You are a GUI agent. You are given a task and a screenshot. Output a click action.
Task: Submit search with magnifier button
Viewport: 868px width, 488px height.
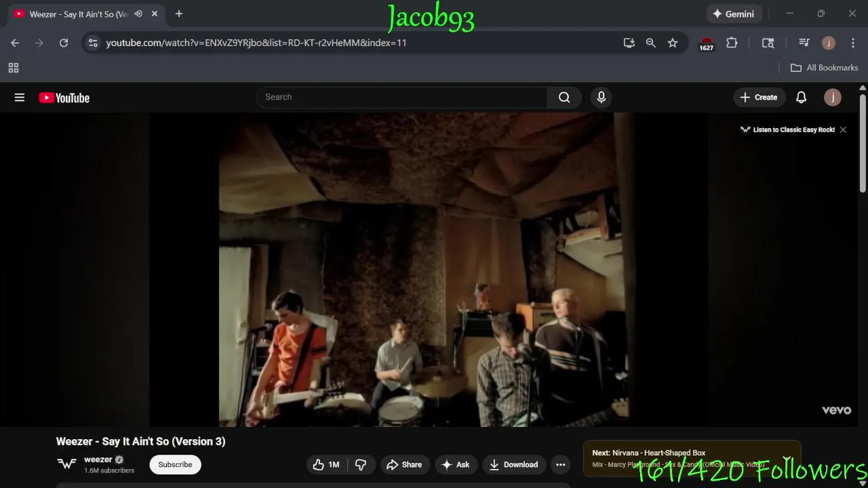click(x=564, y=98)
